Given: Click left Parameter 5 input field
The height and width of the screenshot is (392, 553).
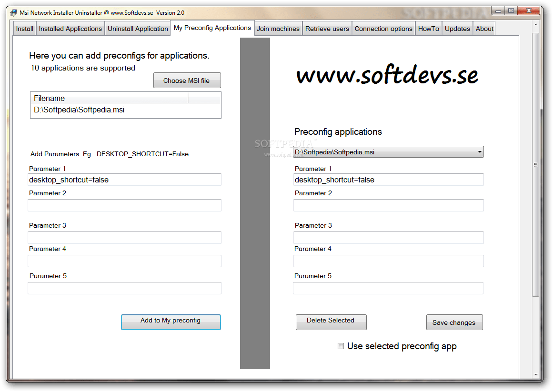Looking at the screenshot, I should (124, 288).
